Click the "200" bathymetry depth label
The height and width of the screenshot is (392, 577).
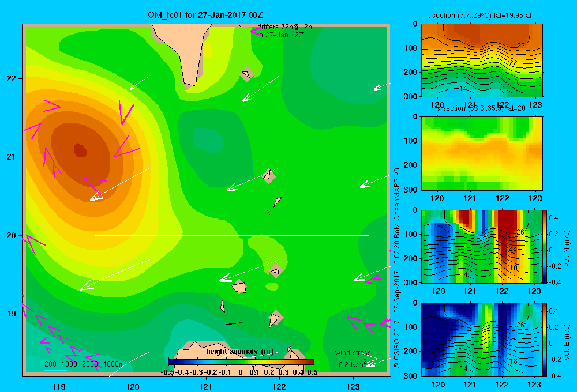click(50, 364)
